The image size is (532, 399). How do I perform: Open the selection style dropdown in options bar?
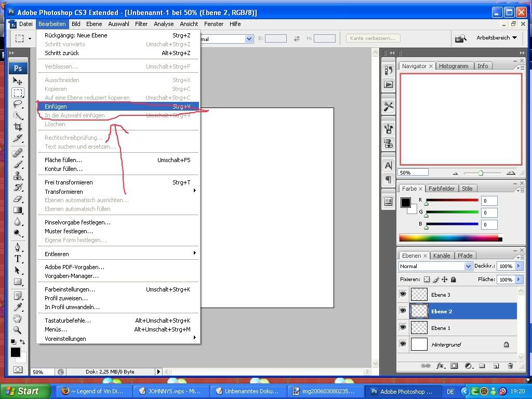(x=249, y=38)
